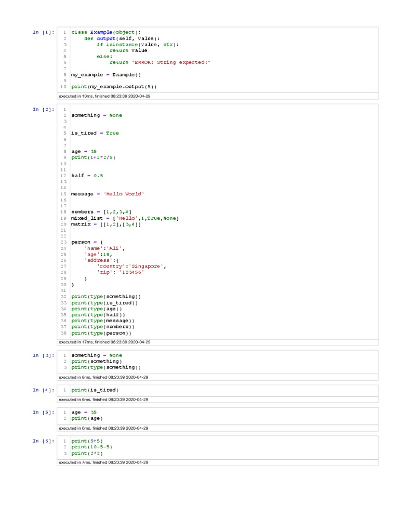The width and height of the screenshot is (399, 532).
Task: Click the In [2] cell prompt
Action: click(x=43, y=109)
